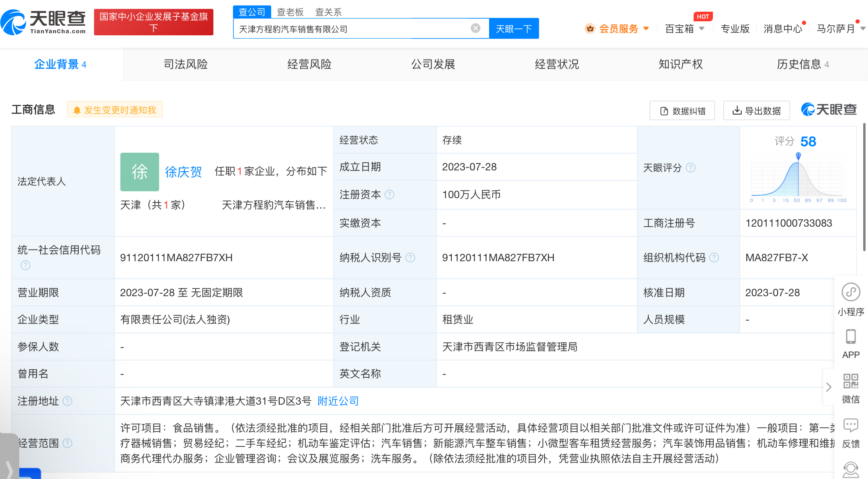
Task: Click the 反馈 feedback chat icon
Action: 851,425
